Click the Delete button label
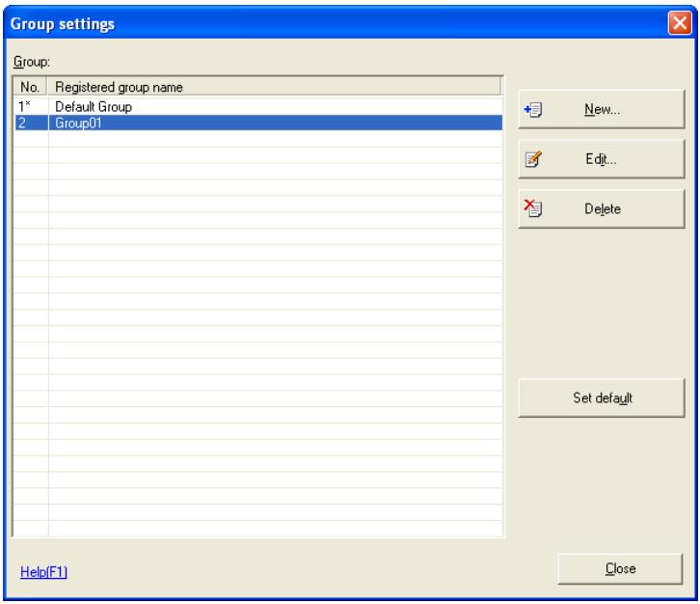This screenshot has height=604, width=700. (603, 208)
